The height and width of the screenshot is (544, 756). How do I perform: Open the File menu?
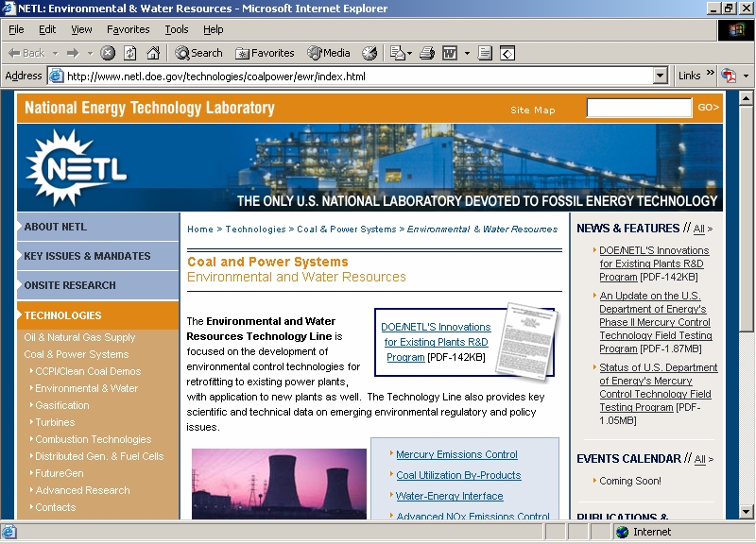[x=16, y=30]
